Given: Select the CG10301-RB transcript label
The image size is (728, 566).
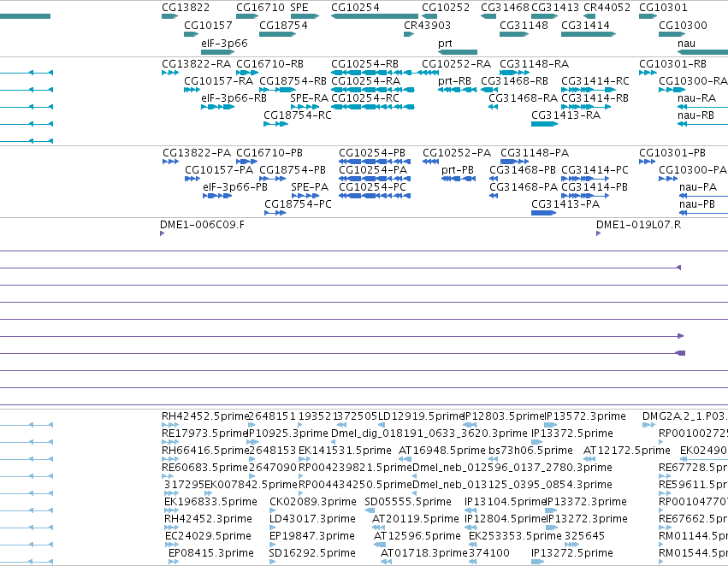Looking at the screenshot, I should tap(672, 63).
